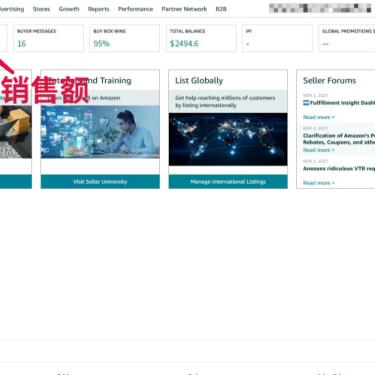
Task: Click Read more under the VTR post
Action: pos(319,183)
